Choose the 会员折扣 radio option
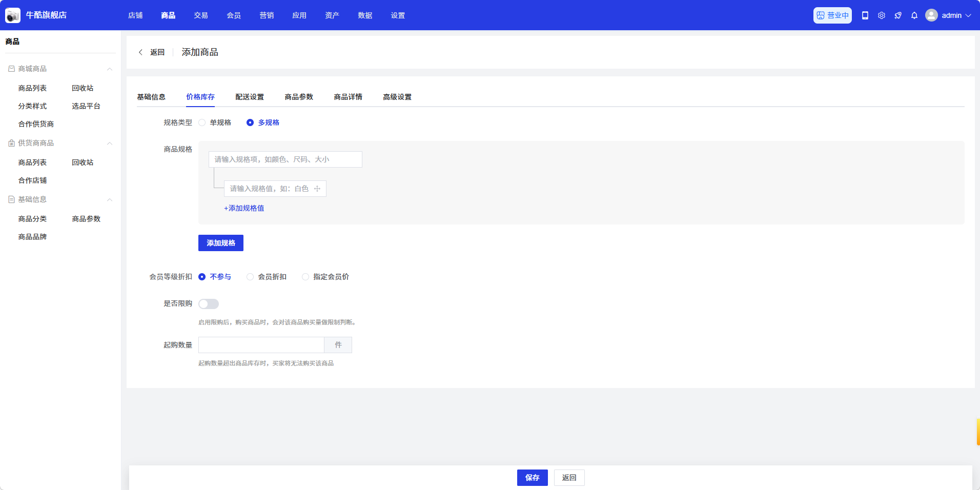The height and width of the screenshot is (490, 980). pos(250,277)
